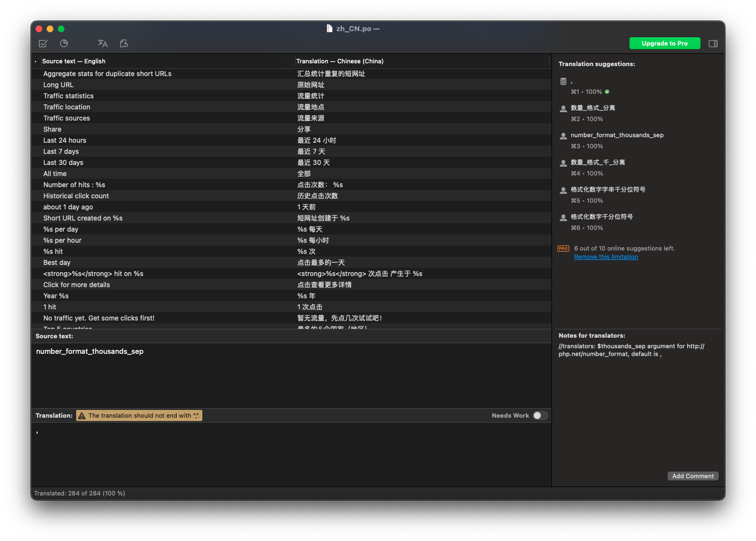Click the '6 out of 10 online suggestions left' text
This screenshot has height=541, width=756.
624,248
